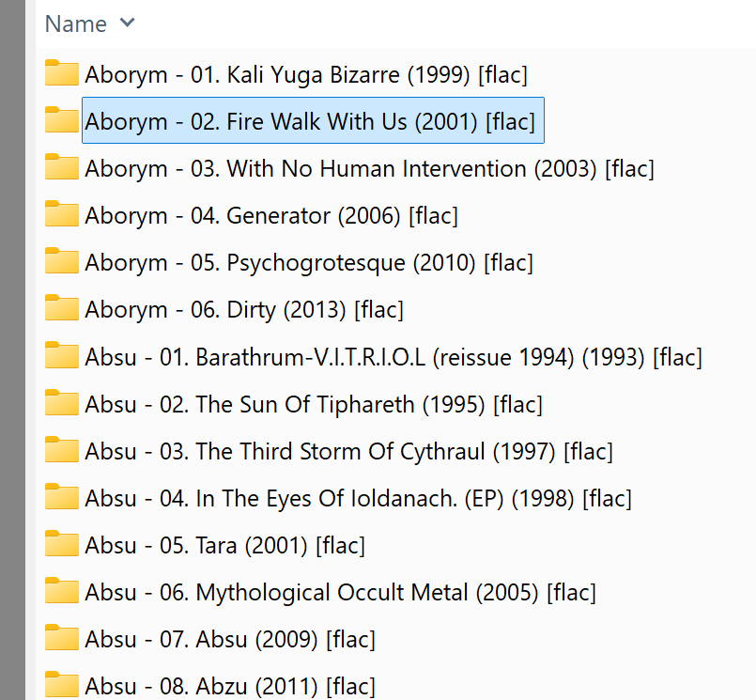756x700 pixels.
Task: Click the Aborym Generator folder icon
Action: click(x=62, y=214)
